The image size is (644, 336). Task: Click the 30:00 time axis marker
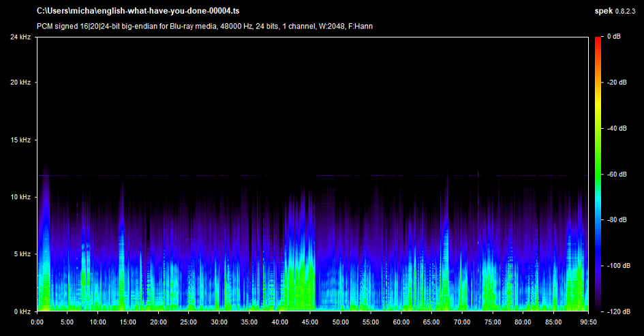click(x=219, y=322)
